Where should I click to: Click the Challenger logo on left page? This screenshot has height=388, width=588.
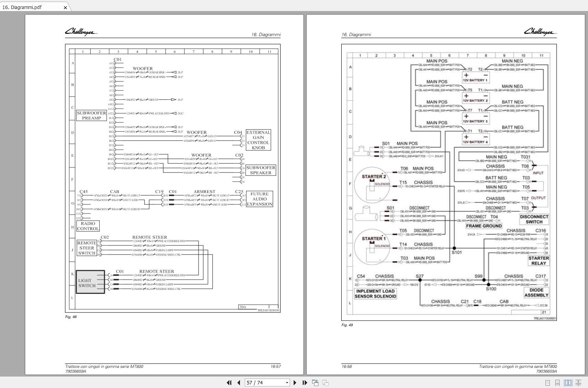coord(80,32)
